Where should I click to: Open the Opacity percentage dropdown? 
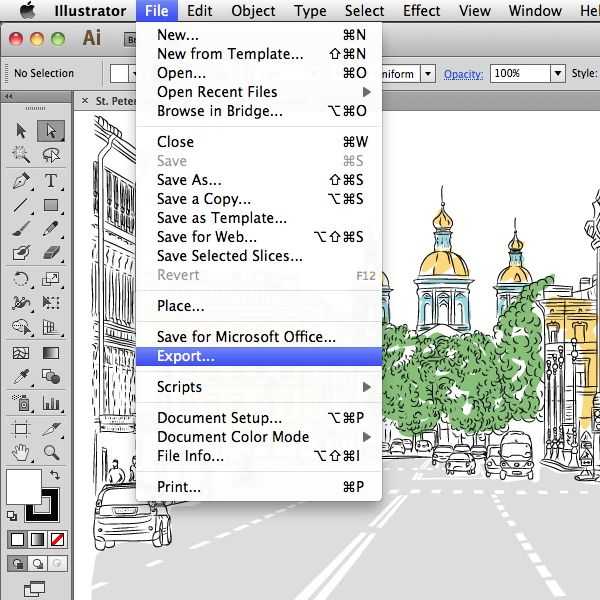click(x=558, y=73)
